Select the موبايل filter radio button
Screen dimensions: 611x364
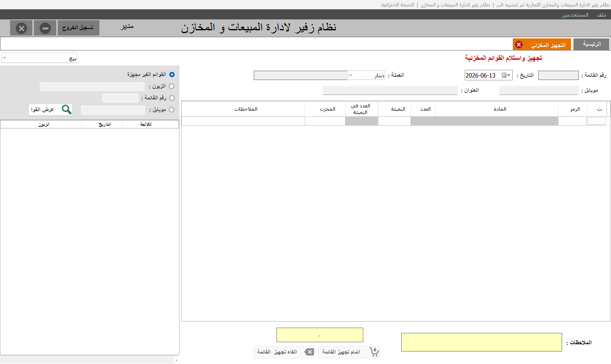click(171, 109)
